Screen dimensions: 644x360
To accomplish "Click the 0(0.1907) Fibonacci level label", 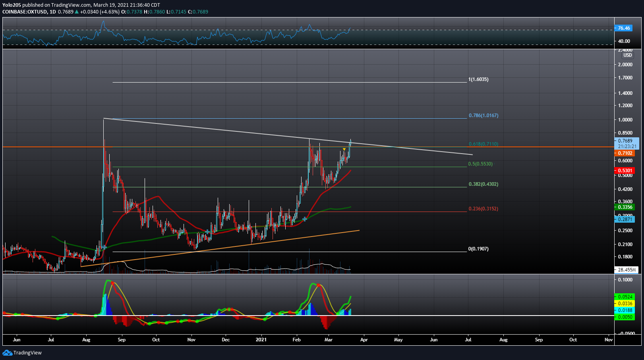I will coord(478,249).
